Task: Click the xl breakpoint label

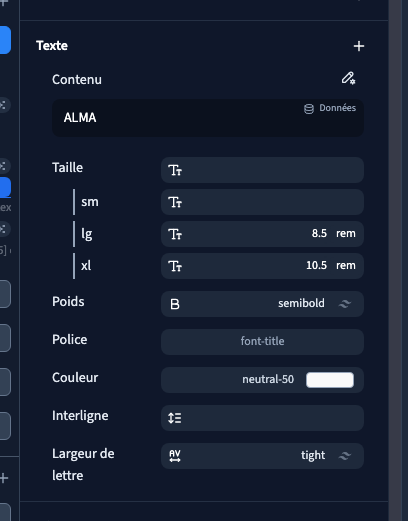Action: (86, 266)
